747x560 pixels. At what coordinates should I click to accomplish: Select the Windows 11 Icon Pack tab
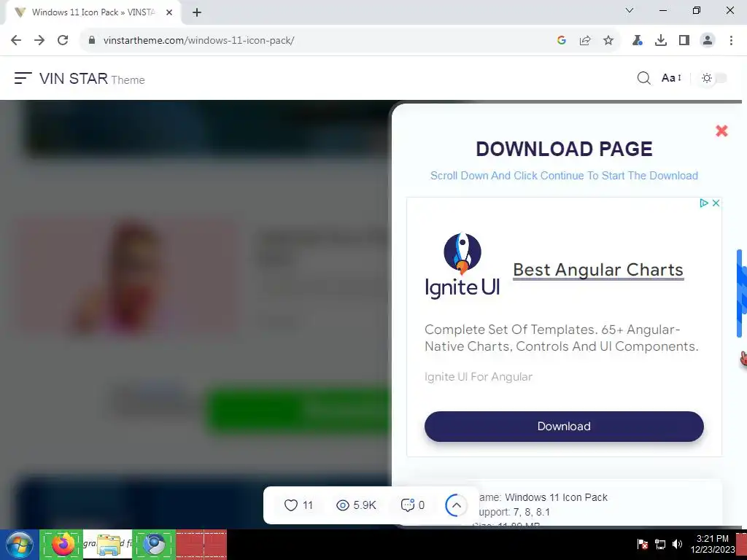tap(93, 13)
